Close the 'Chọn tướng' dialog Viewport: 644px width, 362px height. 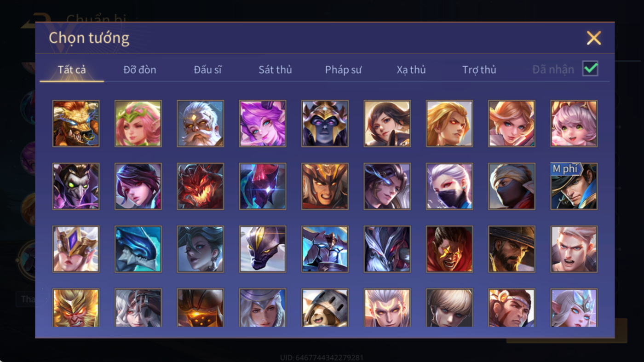pyautogui.click(x=594, y=38)
